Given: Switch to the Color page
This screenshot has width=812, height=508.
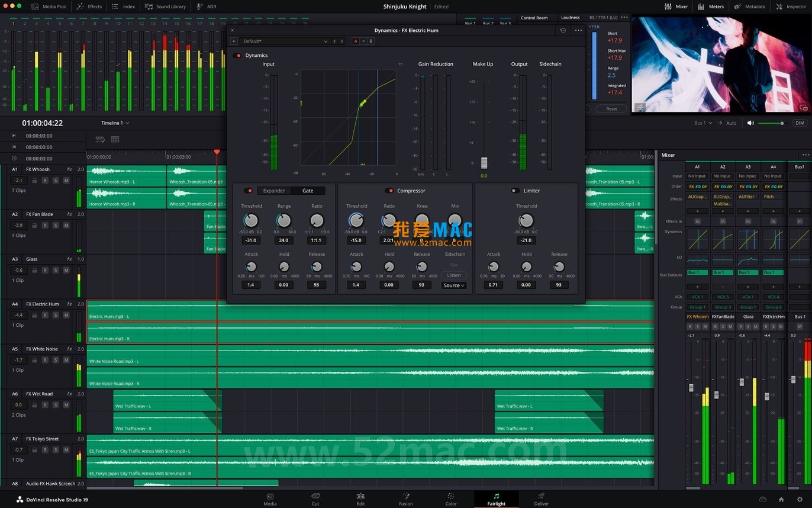Looking at the screenshot, I should pyautogui.click(x=451, y=499).
